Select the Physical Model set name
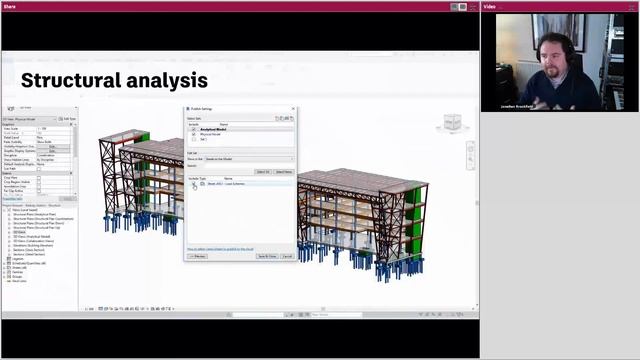Image resolution: width=640 pixels, height=360 pixels. click(x=210, y=134)
